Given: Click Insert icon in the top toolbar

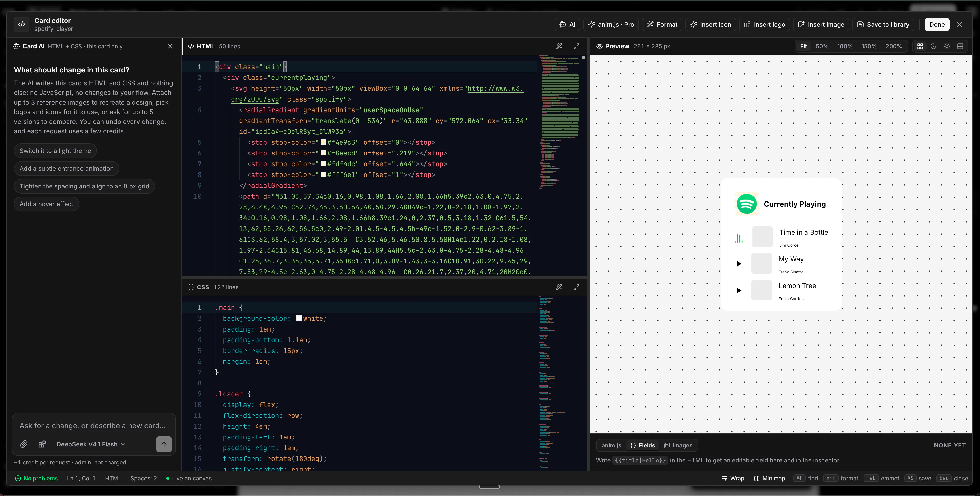Looking at the screenshot, I should pyautogui.click(x=711, y=24).
